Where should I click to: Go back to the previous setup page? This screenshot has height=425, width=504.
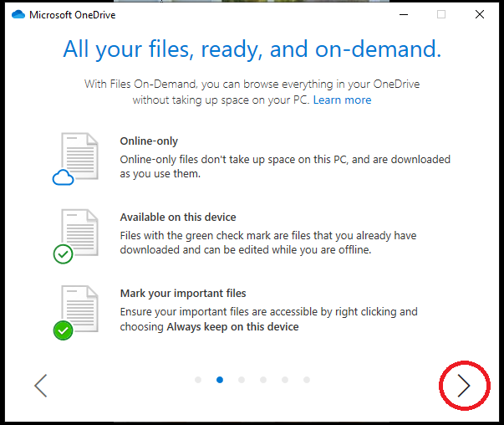pyautogui.click(x=41, y=386)
